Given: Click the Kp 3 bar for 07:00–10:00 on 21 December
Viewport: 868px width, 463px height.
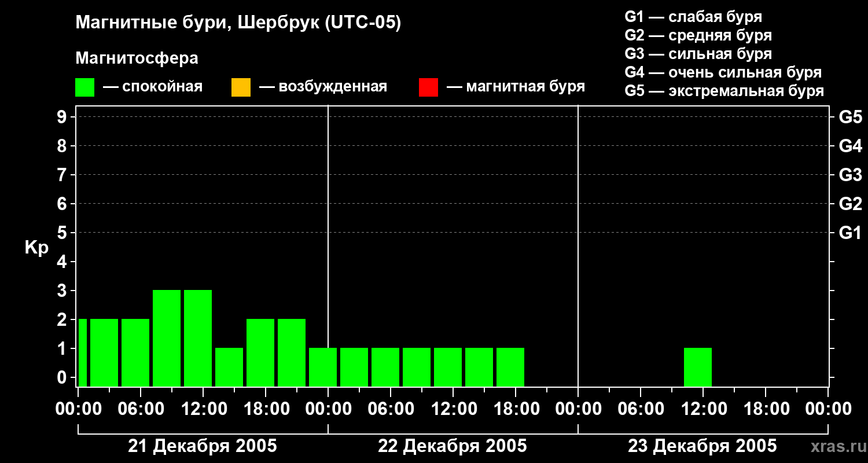Looking at the screenshot, I should coord(167,338).
